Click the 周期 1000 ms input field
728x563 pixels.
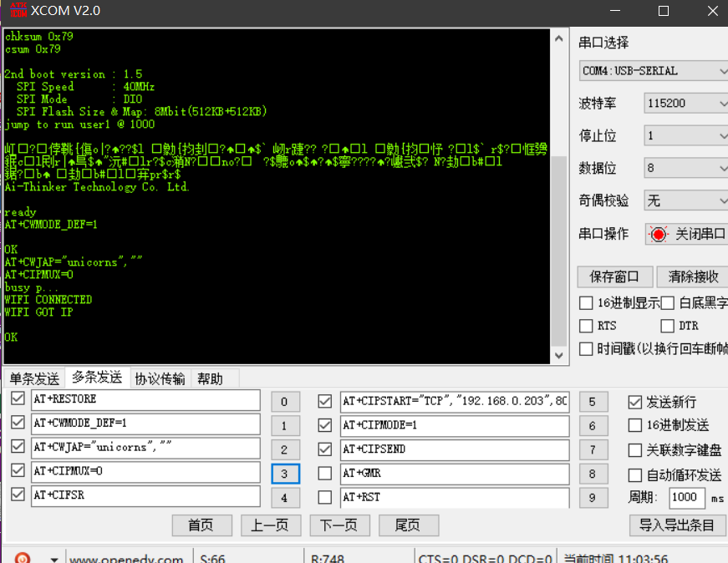point(687,498)
